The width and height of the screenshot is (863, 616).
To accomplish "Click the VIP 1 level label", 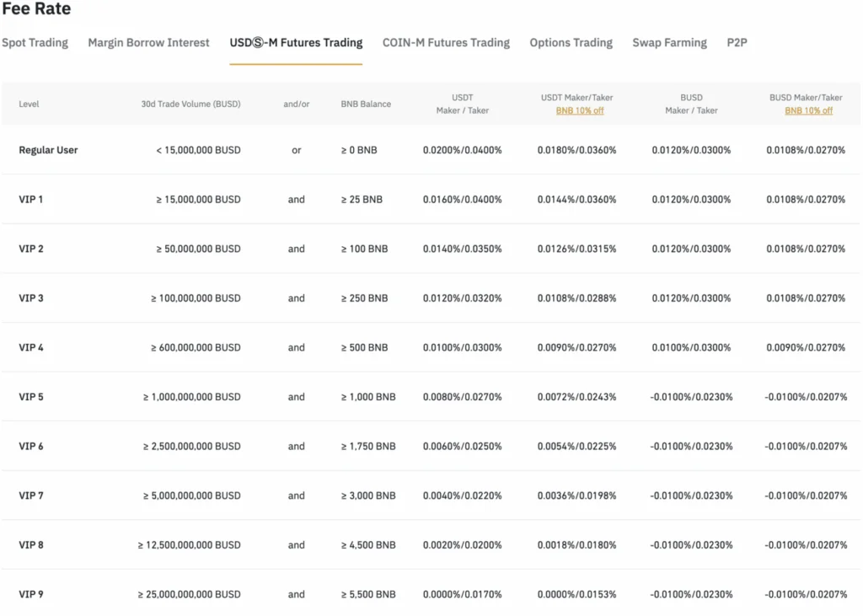I will 31,200.
